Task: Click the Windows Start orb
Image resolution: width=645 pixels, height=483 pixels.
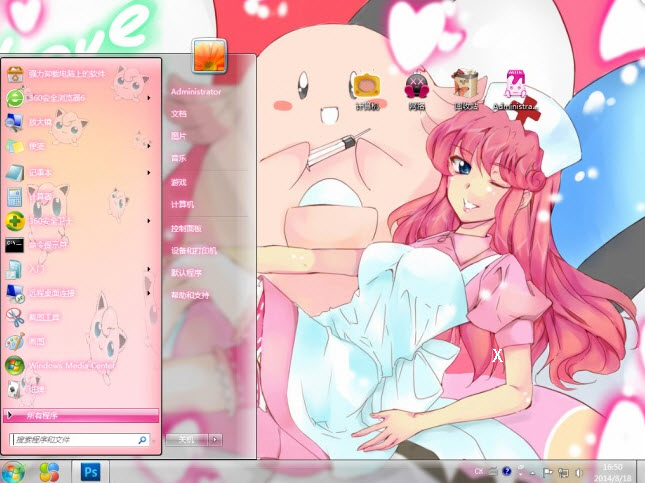Action: tap(12, 471)
